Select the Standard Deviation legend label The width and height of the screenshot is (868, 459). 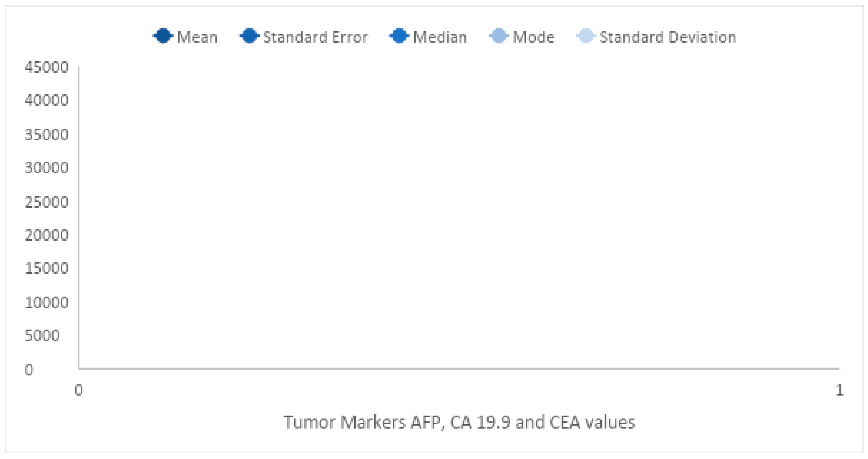click(x=668, y=37)
